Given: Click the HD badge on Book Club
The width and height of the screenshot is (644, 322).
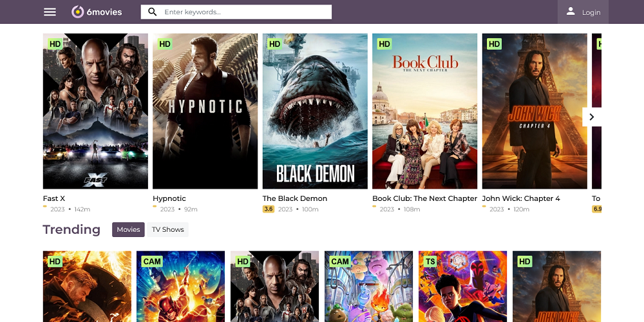Looking at the screenshot, I should 384,44.
